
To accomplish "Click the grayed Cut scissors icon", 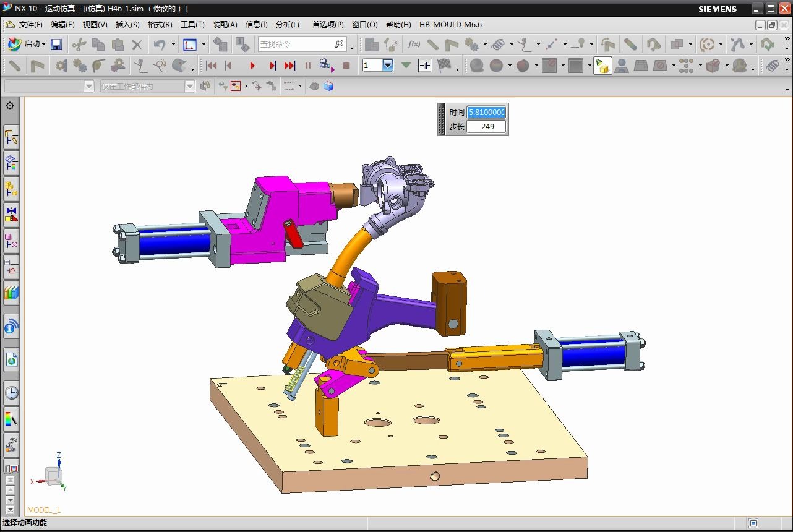I will pyautogui.click(x=79, y=45).
